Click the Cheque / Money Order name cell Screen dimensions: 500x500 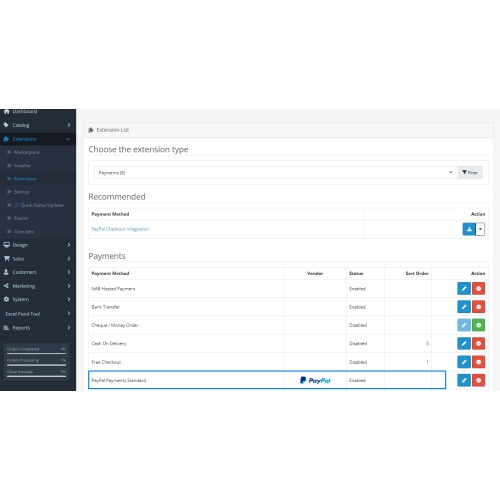(x=186, y=325)
